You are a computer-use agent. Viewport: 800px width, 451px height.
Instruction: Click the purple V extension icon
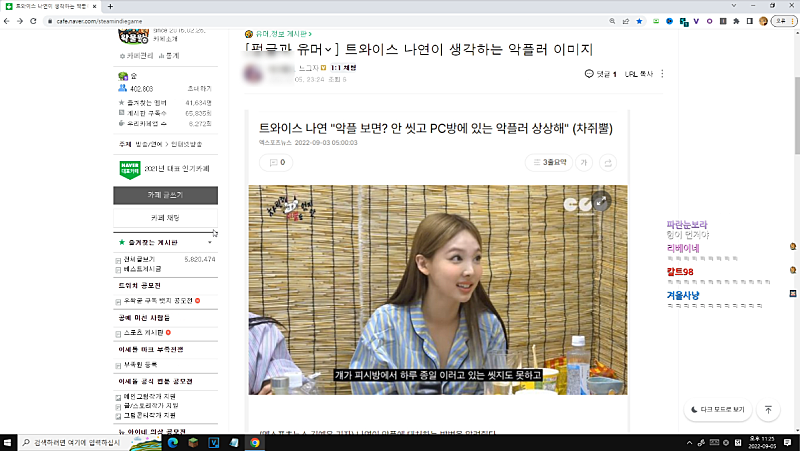pyautogui.click(x=696, y=21)
